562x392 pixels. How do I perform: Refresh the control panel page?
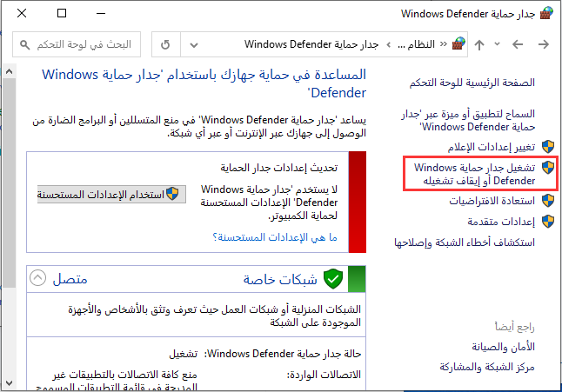(x=165, y=44)
